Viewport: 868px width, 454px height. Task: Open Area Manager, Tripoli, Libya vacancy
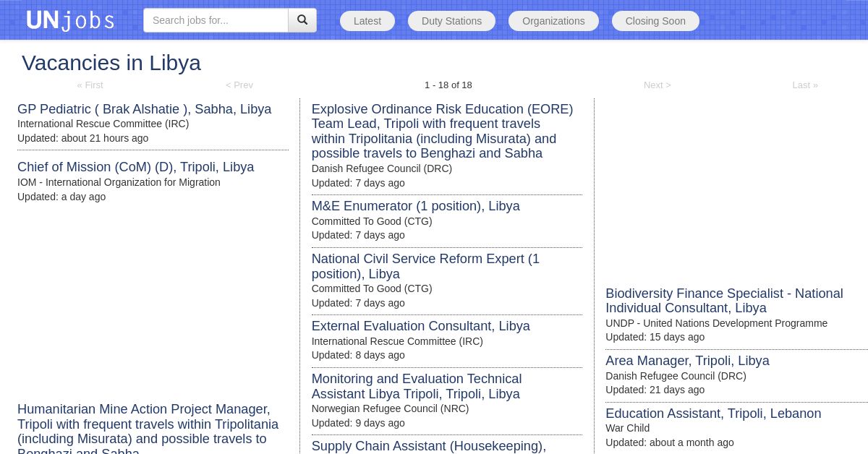coord(687,361)
